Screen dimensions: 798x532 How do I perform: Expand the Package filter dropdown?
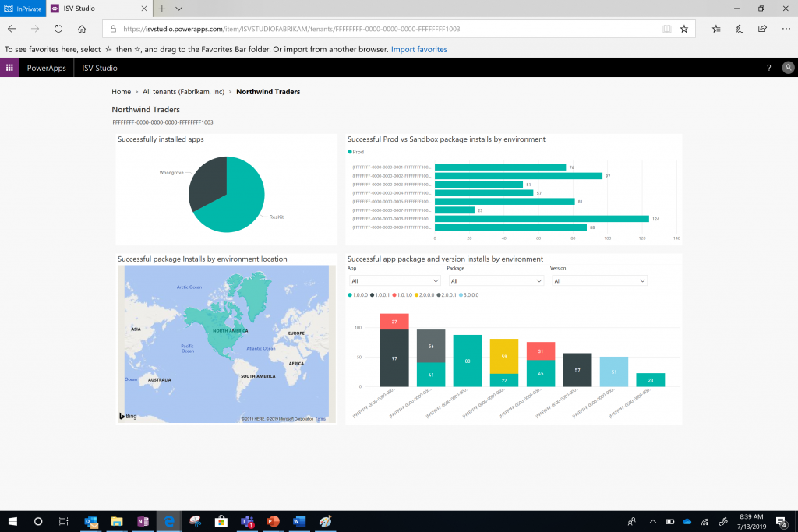[496, 280]
